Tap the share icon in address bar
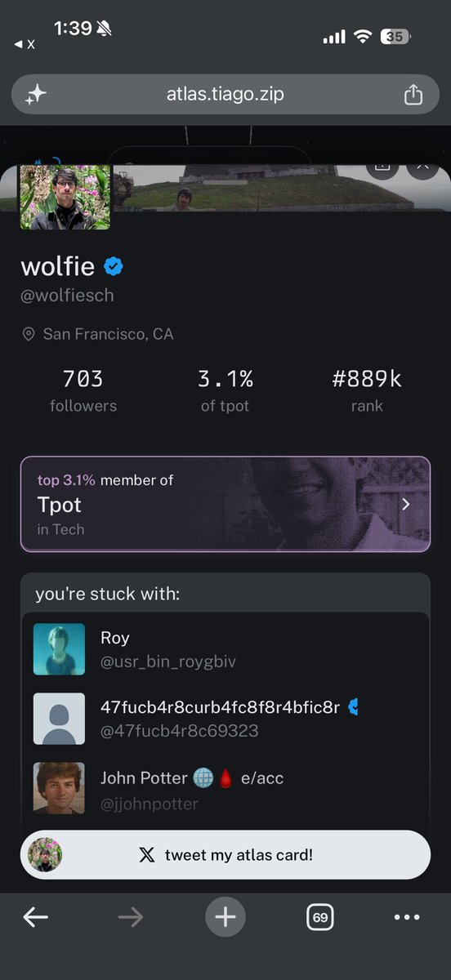The height and width of the screenshot is (980, 451). [x=413, y=94]
